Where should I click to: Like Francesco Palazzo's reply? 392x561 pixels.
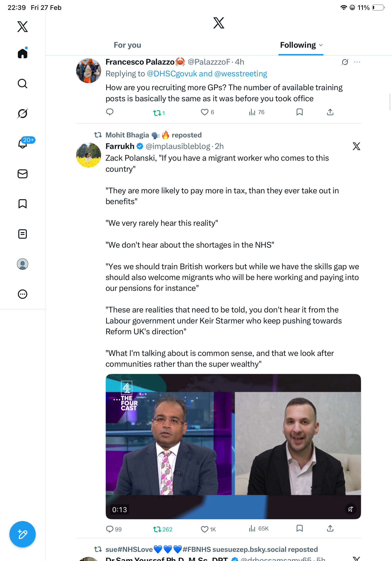[x=204, y=112]
